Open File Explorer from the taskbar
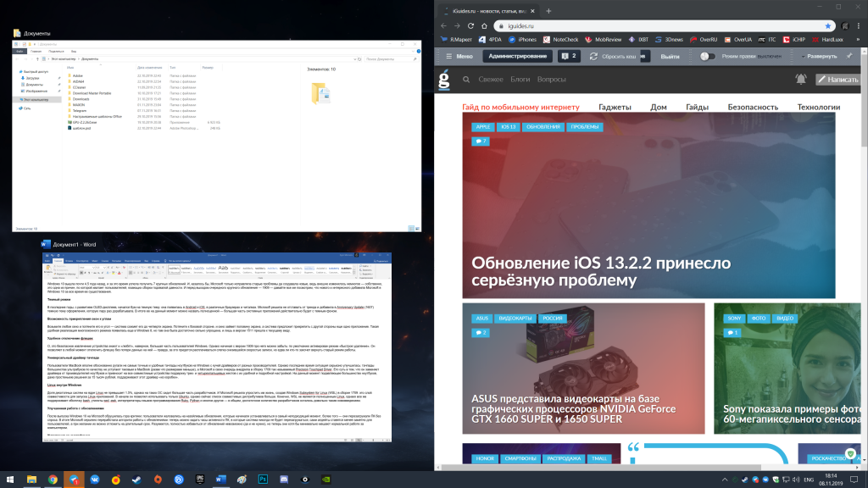This screenshot has height=488, width=868. click(31, 480)
